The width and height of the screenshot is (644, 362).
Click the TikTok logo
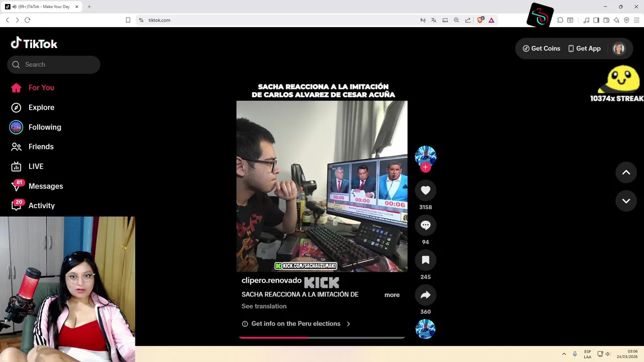pyautogui.click(x=34, y=44)
